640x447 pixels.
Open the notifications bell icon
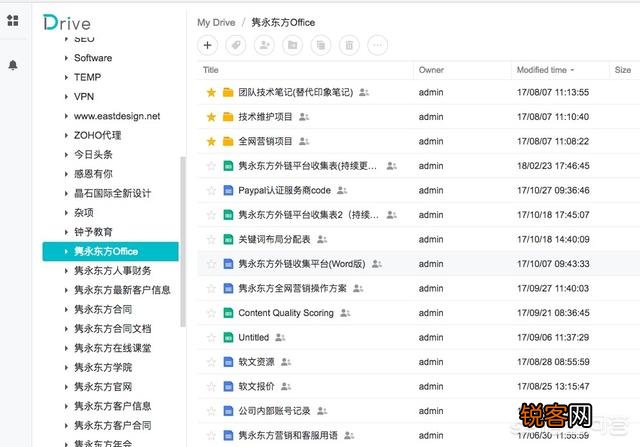point(13,65)
